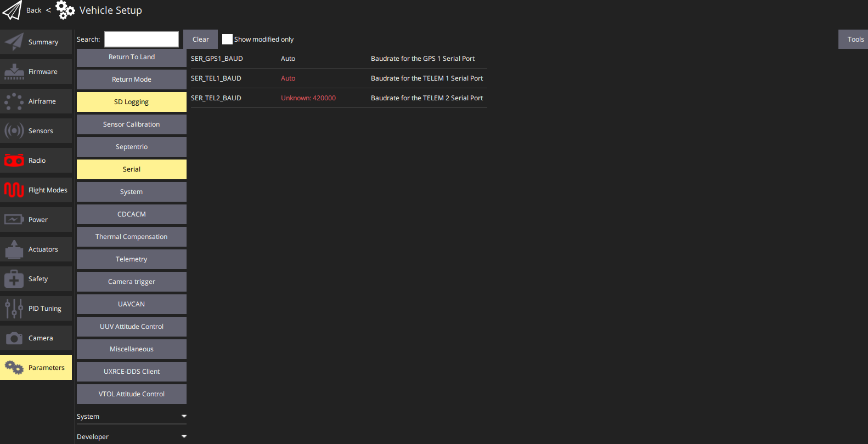Open SER_TEL1_BAUD parameter row
This screenshot has width=868, height=444.
click(338, 78)
